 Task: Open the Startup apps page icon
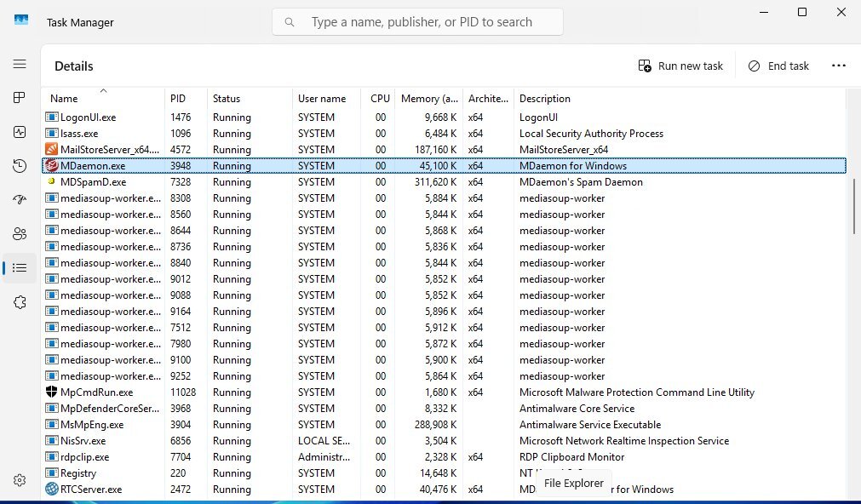click(x=20, y=200)
